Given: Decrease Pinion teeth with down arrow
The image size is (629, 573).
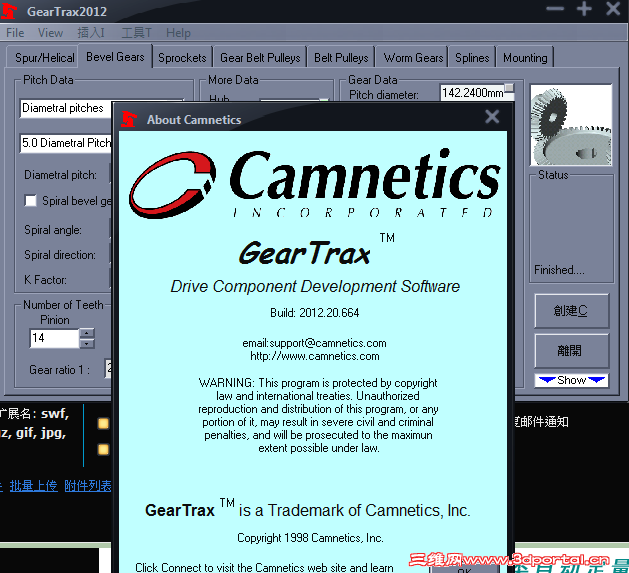Looking at the screenshot, I should [87, 343].
